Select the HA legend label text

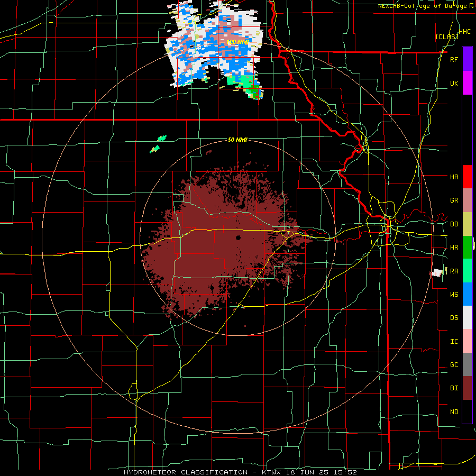click(454, 177)
